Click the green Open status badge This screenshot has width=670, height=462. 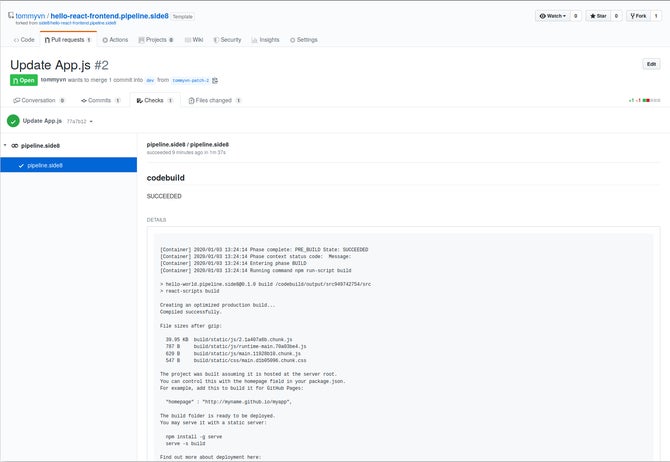pyautogui.click(x=24, y=80)
